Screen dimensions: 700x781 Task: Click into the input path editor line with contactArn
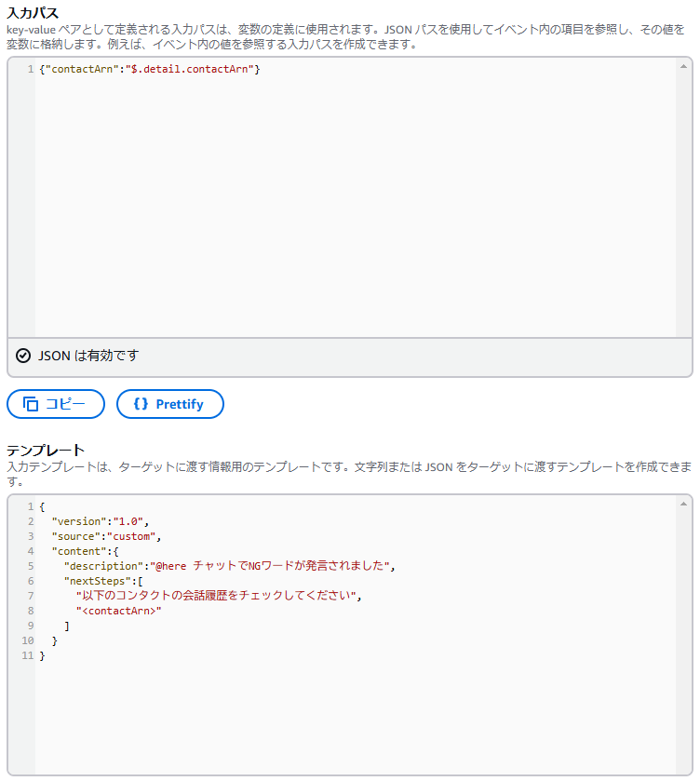point(150,69)
